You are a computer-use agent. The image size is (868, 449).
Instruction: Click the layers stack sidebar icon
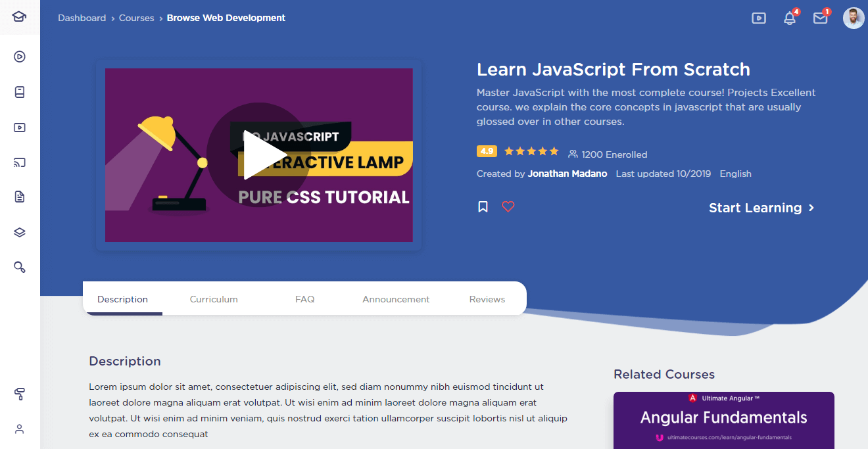point(20,232)
